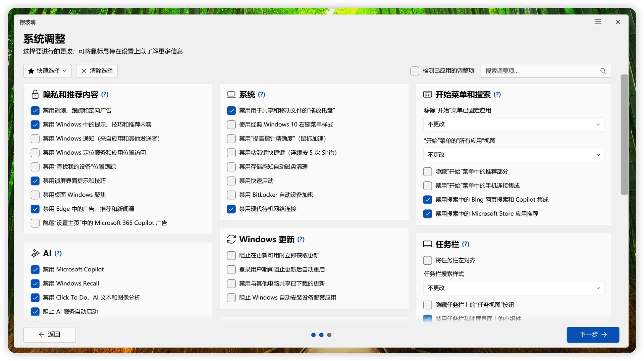The image size is (644, 361).
Task: Check 将任务栏左对齐
Action: [427, 260]
